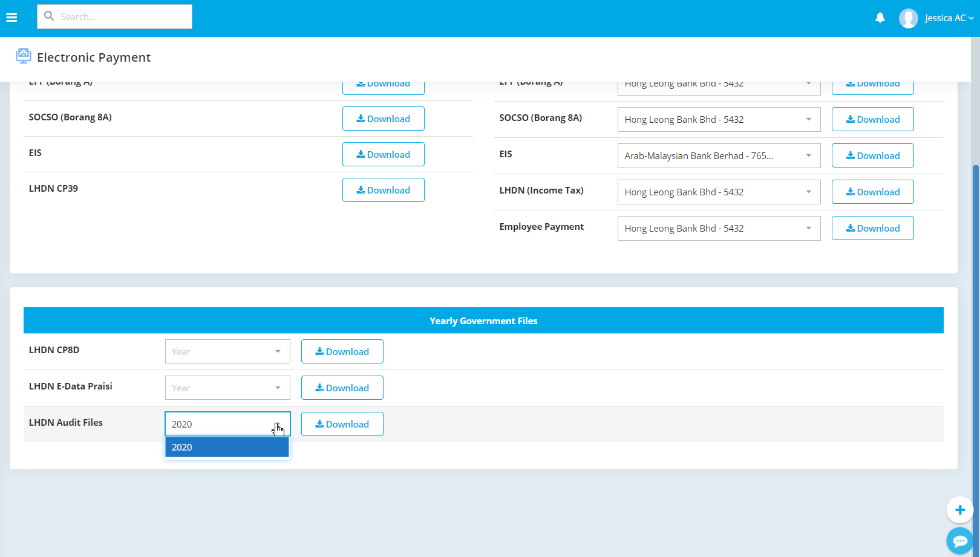The height and width of the screenshot is (557, 980).
Task: Click the Electronic Payment page icon
Action: pos(24,56)
